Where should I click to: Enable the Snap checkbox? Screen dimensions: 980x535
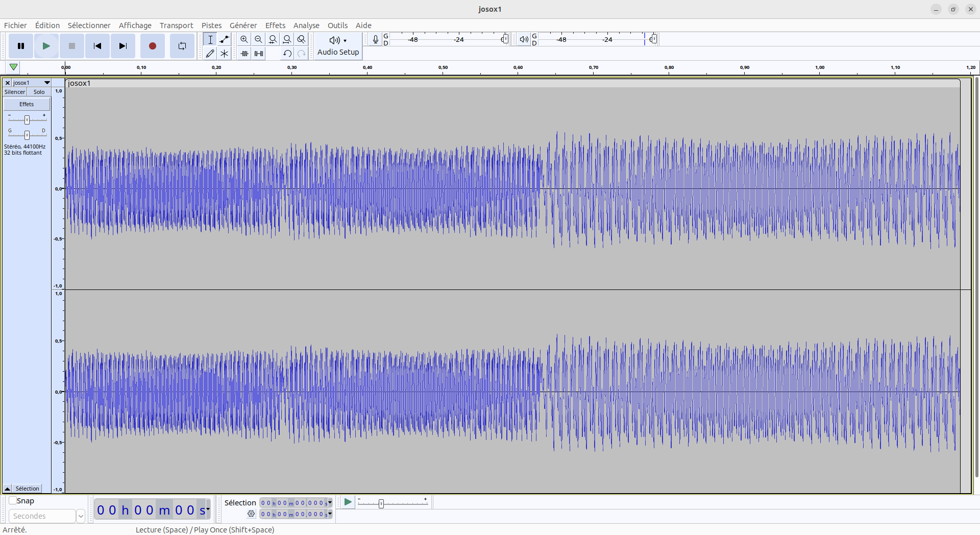tap(13, 501)
